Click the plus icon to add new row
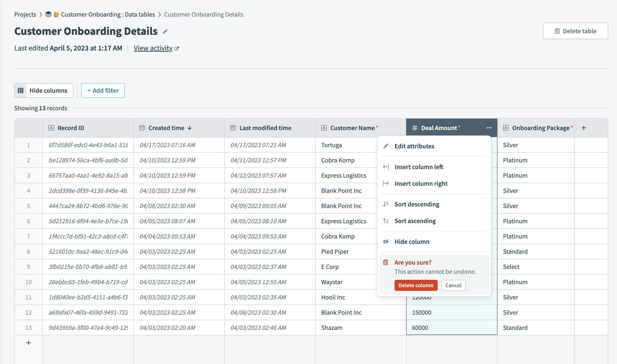The height and width of the screenshot is (364, 617). point(28,343)
